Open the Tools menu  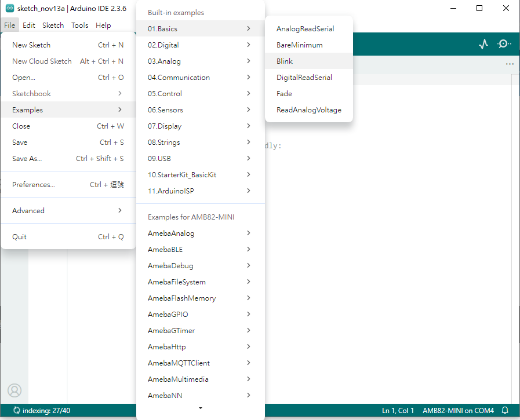79,25
